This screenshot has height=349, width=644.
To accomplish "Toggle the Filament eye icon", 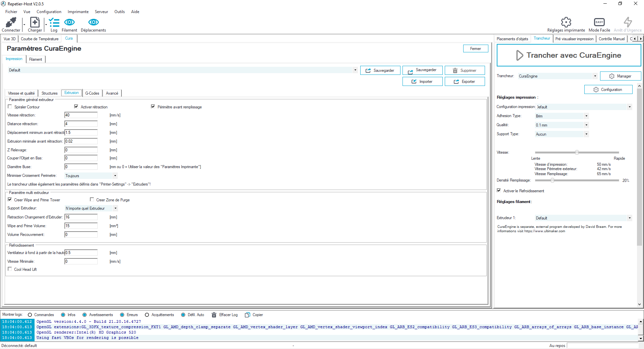I will click(x=69, y=22).
